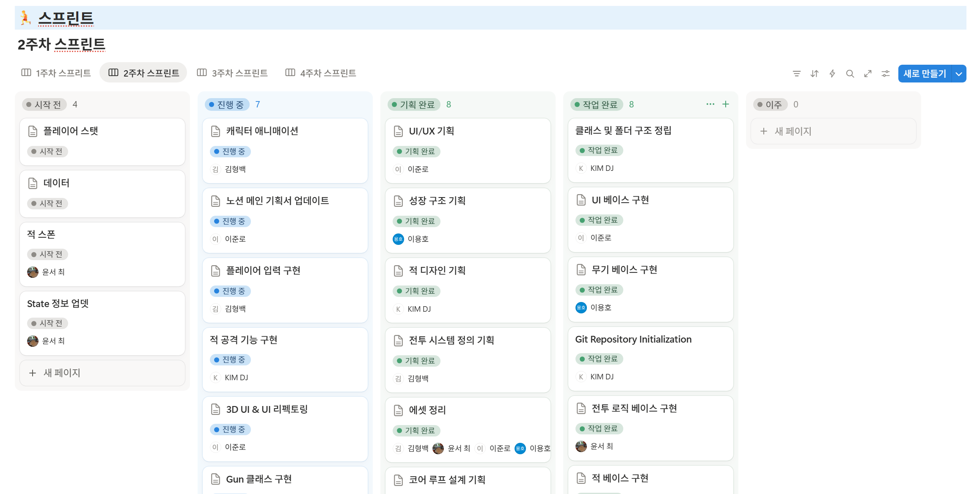Open the filter icon in toolbar
The image size is (980, 494).
coord(796,74)
